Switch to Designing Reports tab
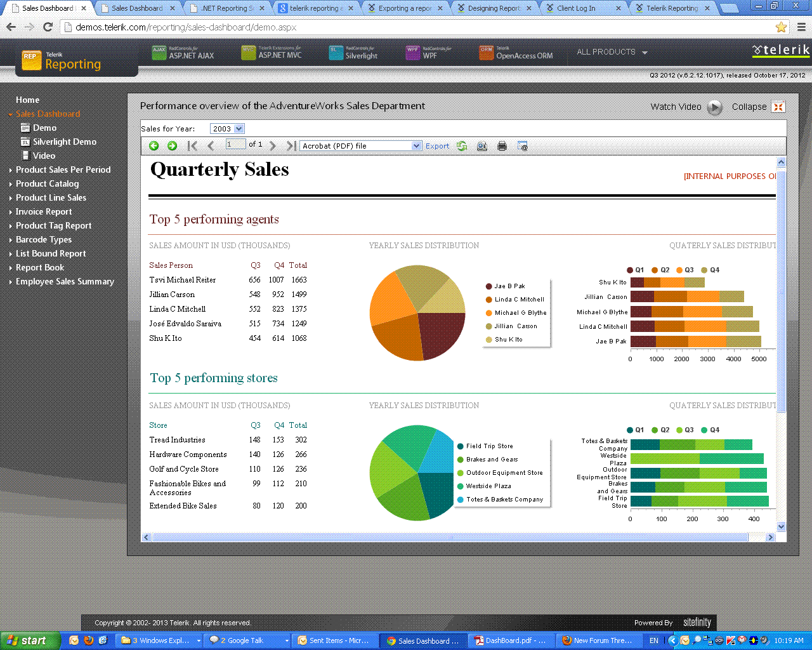This screenshot has width=812, height=650. (x=494, y=8)
